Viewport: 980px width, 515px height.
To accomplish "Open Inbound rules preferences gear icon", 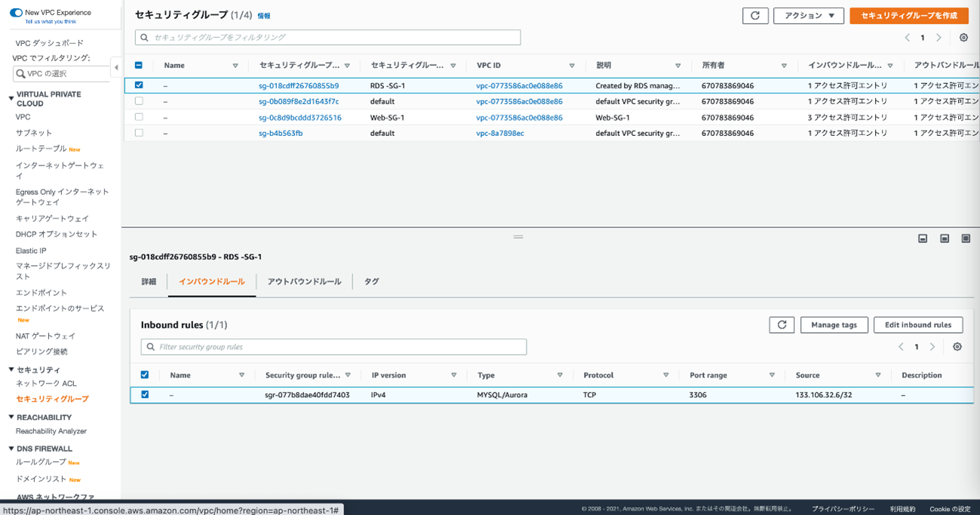I will (957, 347).
